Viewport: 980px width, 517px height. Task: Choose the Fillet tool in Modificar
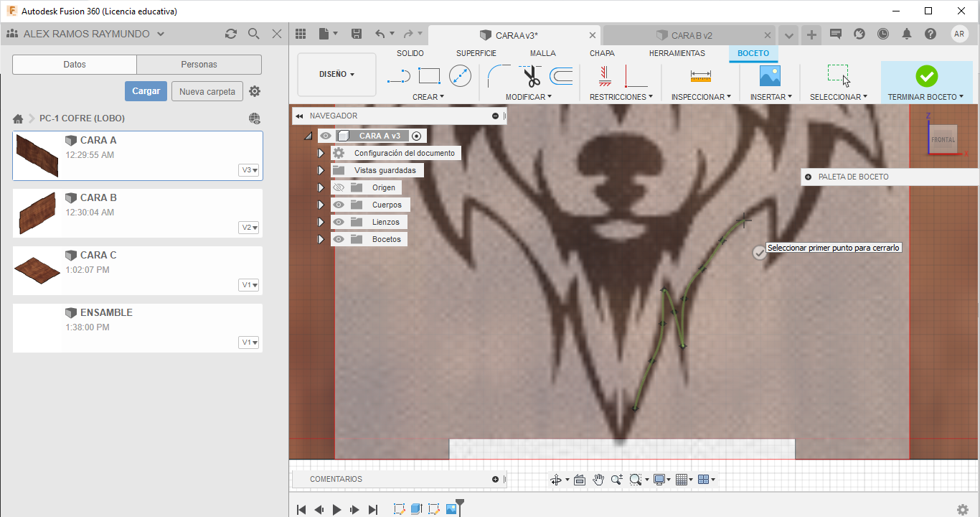(499, 76)
